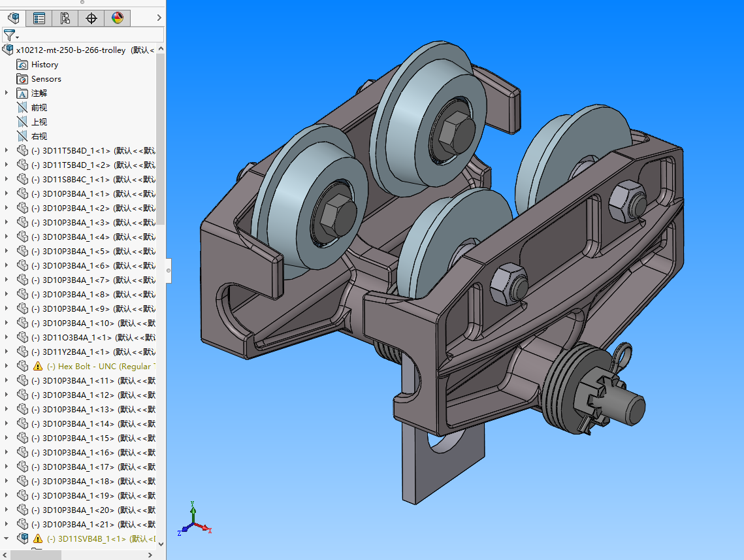This screenshot has width=744, height=560.
Task: Click the horizontal scrollbar left arrow
Action: click(x=5, y=555)
